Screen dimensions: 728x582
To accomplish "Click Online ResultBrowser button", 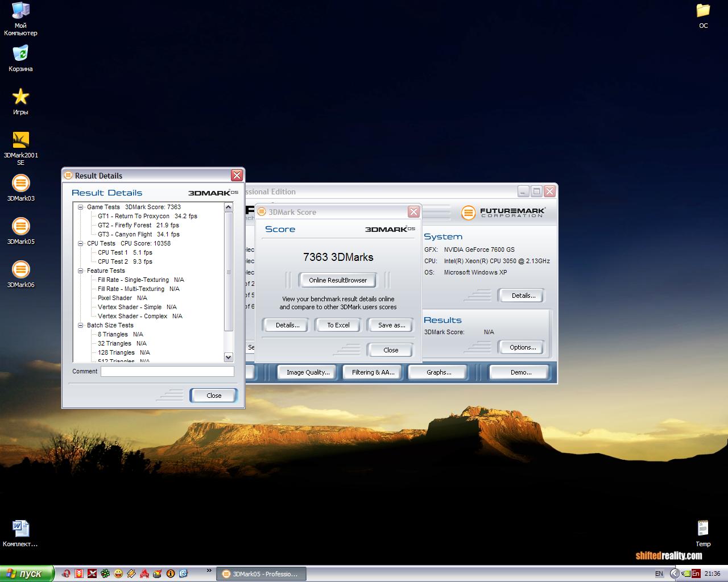I will [x=338, y=280].
